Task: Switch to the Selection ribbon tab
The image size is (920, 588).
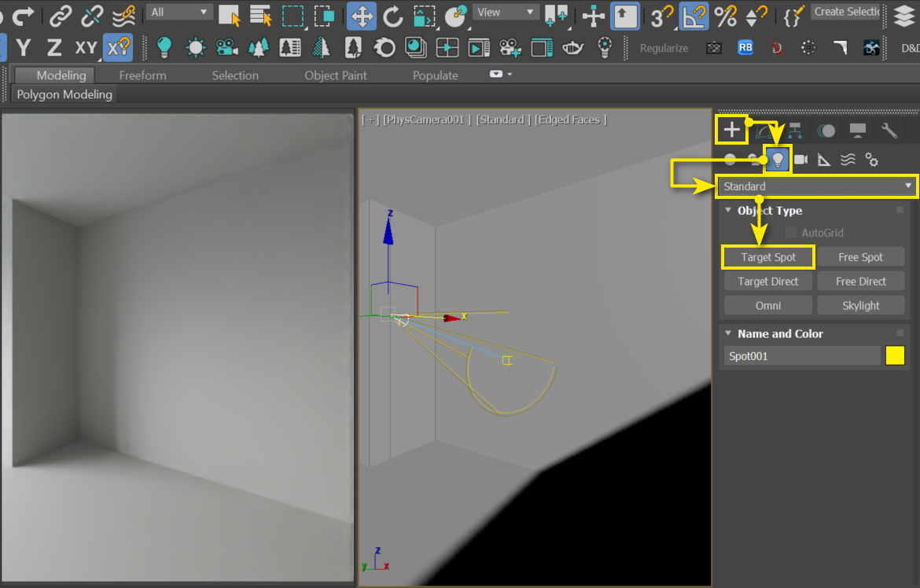Action: pyautogui.click(x=235, y=75)
